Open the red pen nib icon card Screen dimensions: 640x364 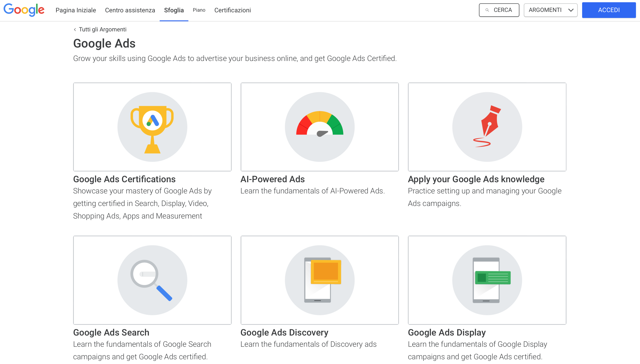487,127
